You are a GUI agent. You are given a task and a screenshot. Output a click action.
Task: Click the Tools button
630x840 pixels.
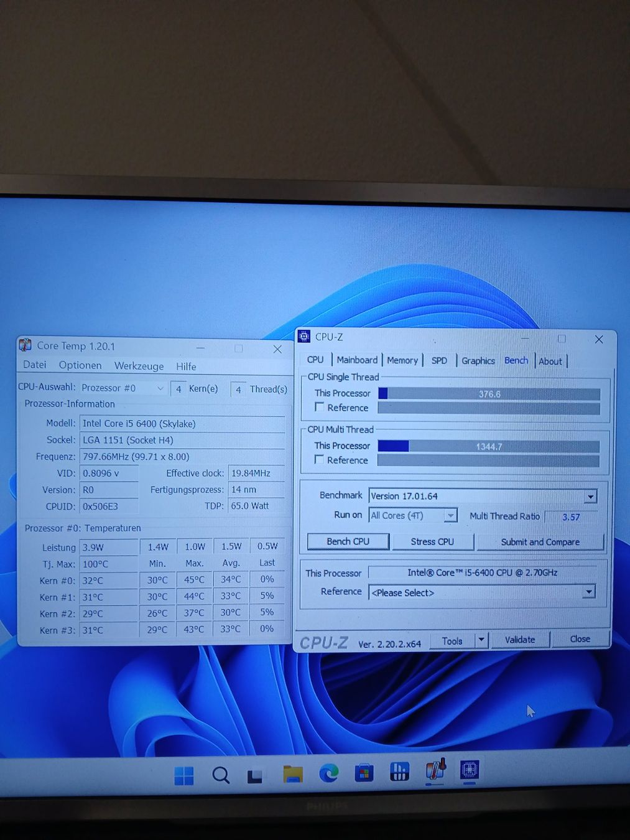452,641
